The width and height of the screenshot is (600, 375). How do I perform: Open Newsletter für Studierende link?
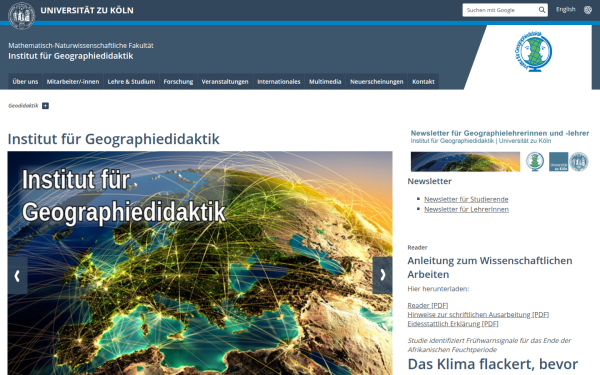466,199
